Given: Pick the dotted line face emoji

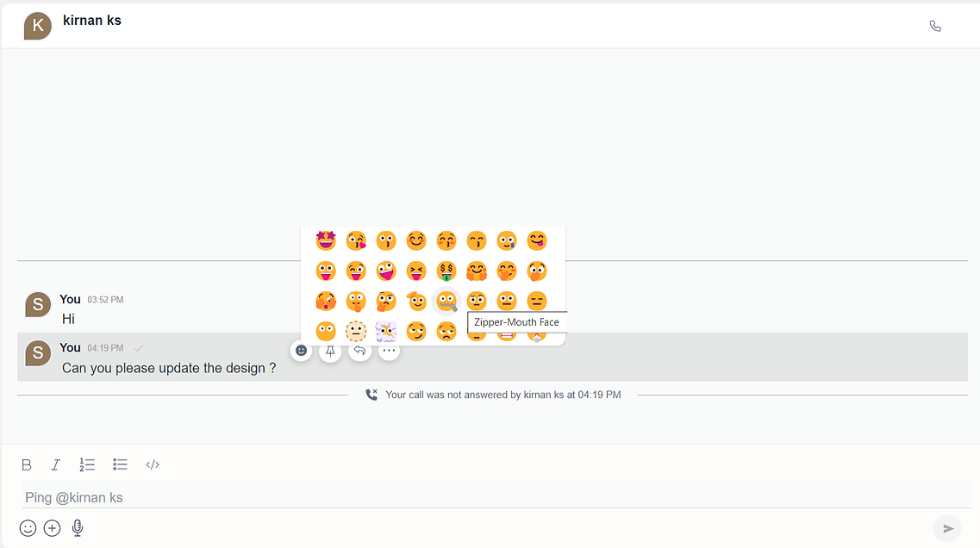Looking at the screenshot, I should pyautogui.click(x=356, y=331).
